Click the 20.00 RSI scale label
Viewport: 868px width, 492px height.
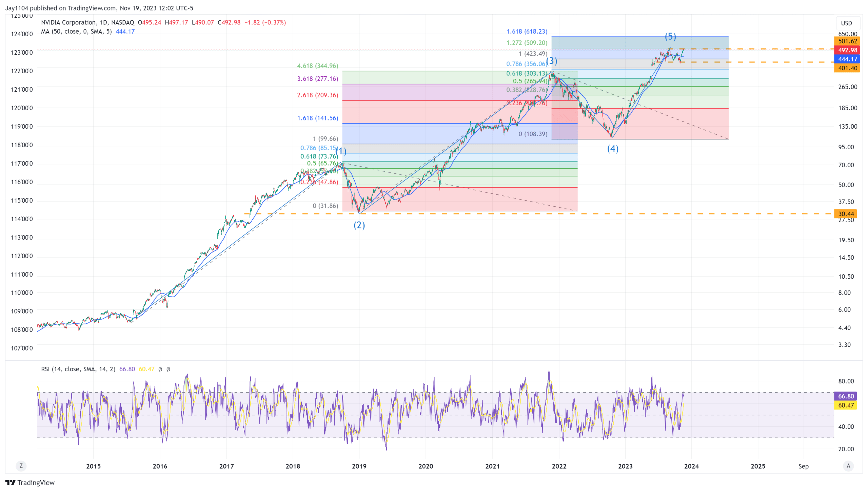click(846, 449)
